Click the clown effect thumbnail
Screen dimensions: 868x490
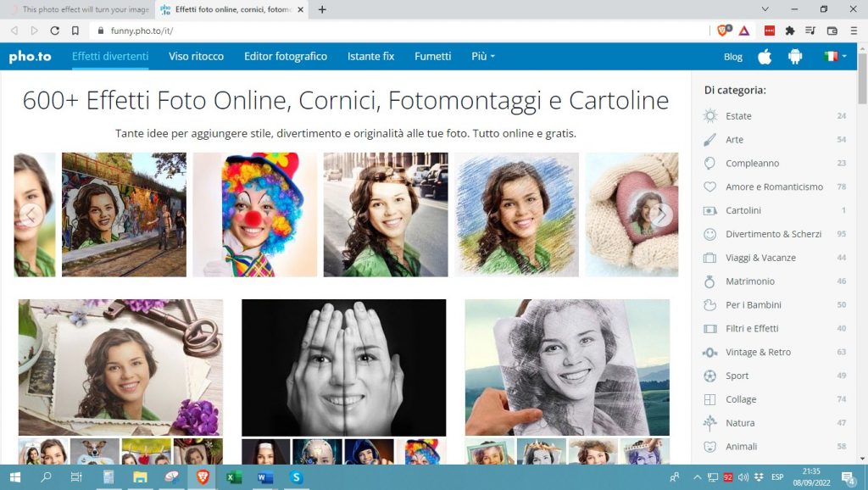[254, 214]
